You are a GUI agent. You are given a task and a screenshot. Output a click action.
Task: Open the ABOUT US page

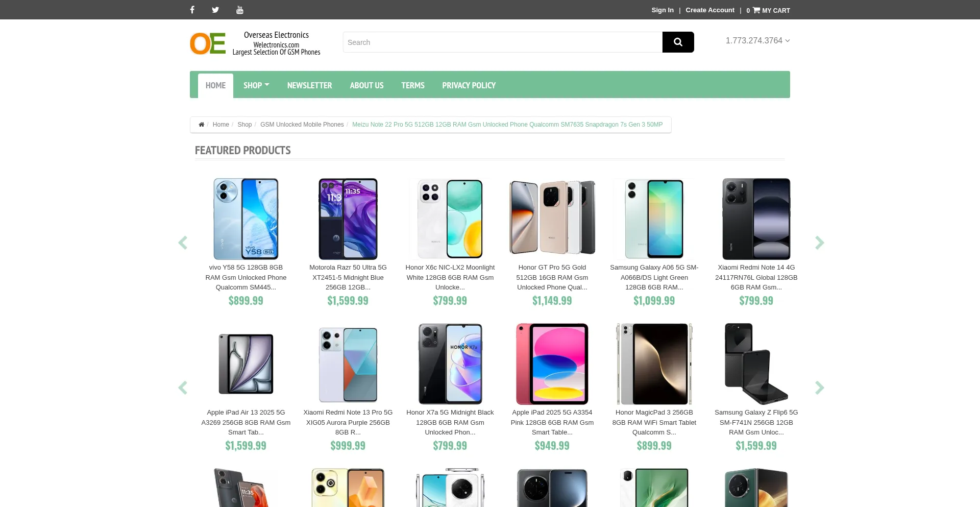tap(366, 85)
